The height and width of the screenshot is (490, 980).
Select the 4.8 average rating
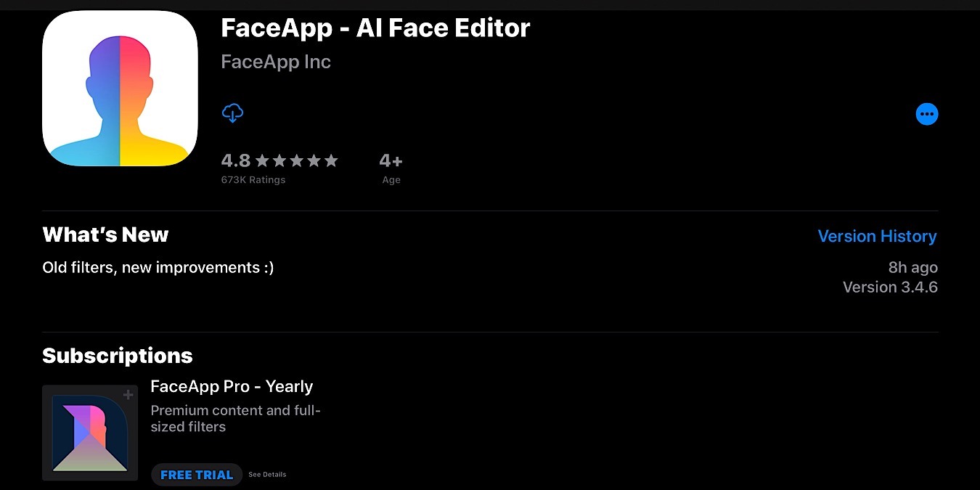[235, 160]
